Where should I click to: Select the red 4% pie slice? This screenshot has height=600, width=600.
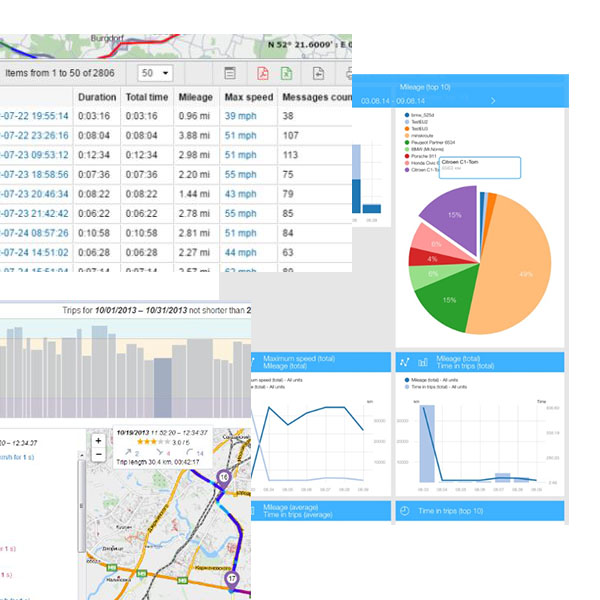point(430,258)
